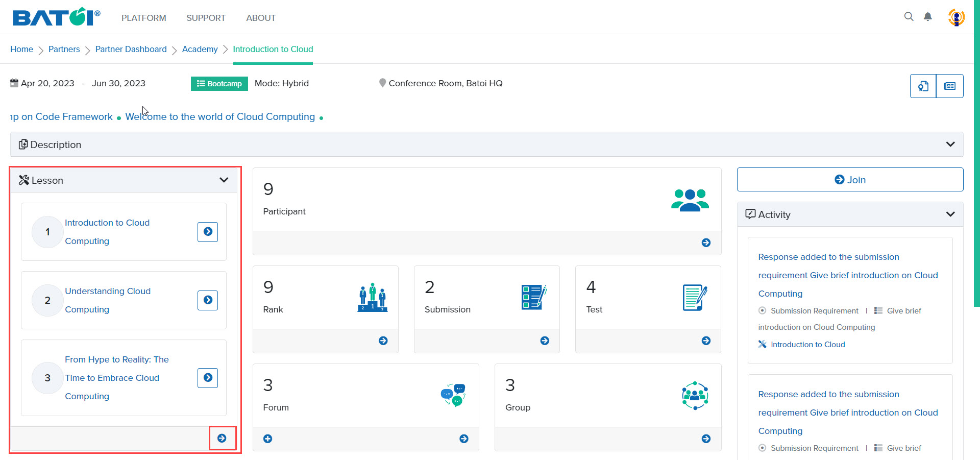The height and width of the screenshot is (460, 980).
Task: Open the SUPPORT menu
Action: [x=206, y=18]
